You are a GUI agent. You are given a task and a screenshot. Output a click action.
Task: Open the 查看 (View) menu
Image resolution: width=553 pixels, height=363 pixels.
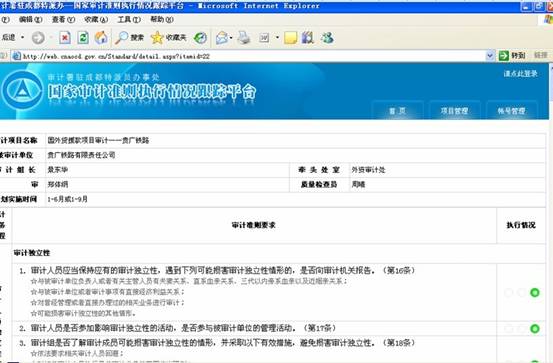tap(63, 19)
